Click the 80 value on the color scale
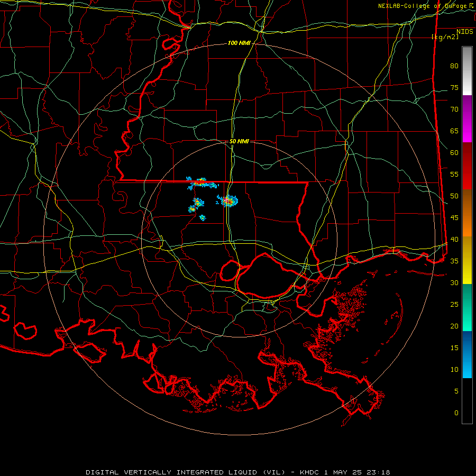 [454, 66]
